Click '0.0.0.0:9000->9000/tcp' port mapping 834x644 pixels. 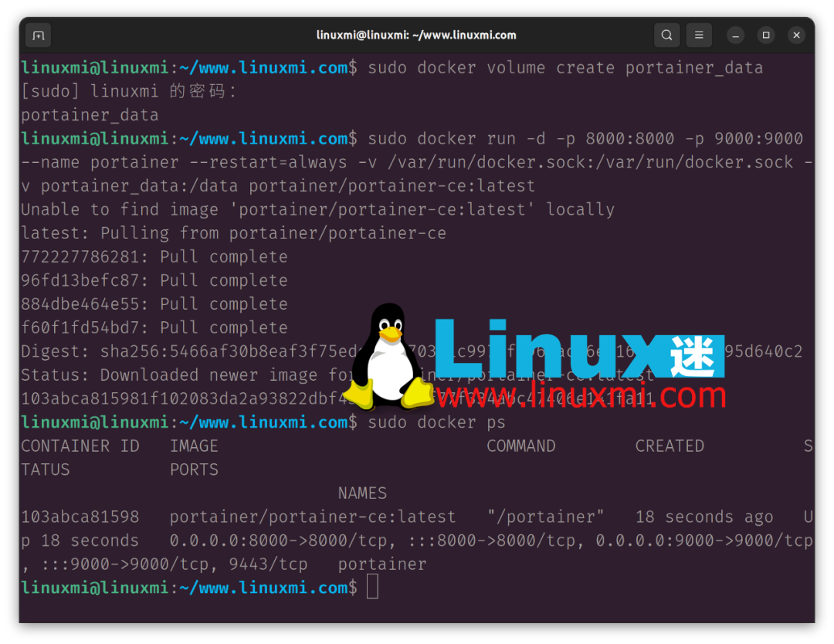pyautogui.click(x=704, y=541)
